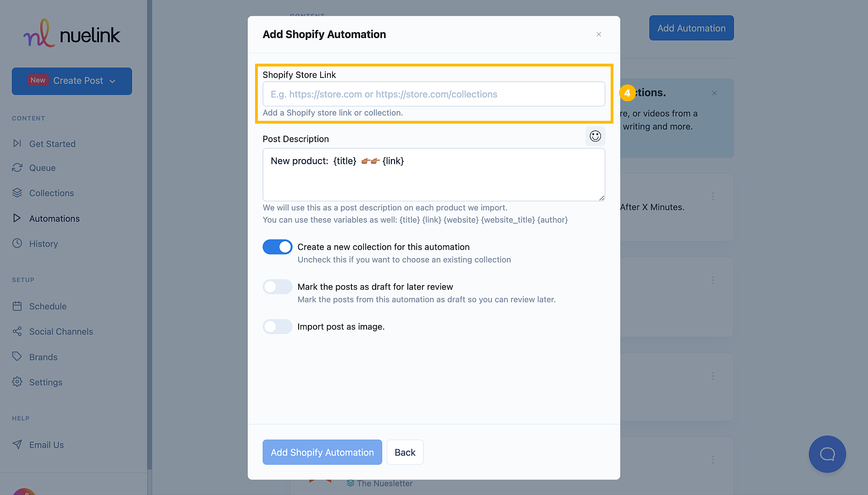This screenshot has height=495, width=868.
Task: Open Brands page in sidebar
Action: [43, 357]
